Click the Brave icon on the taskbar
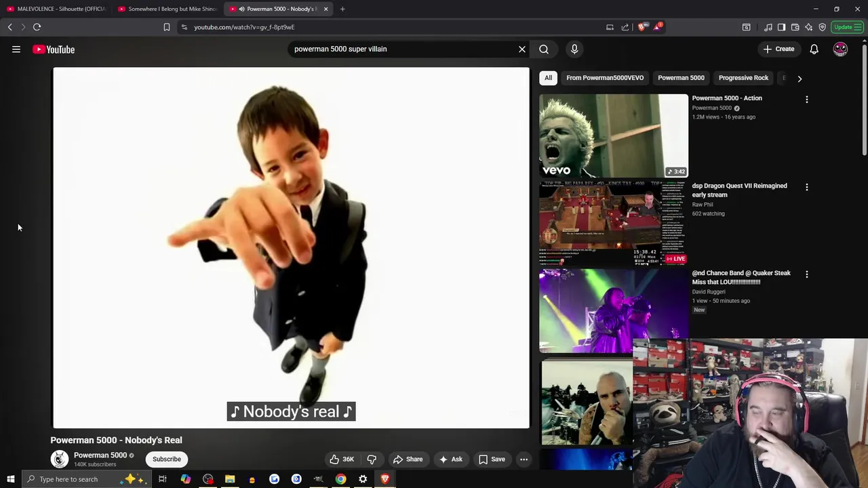The image size is (868, 488). click(385, 479)
